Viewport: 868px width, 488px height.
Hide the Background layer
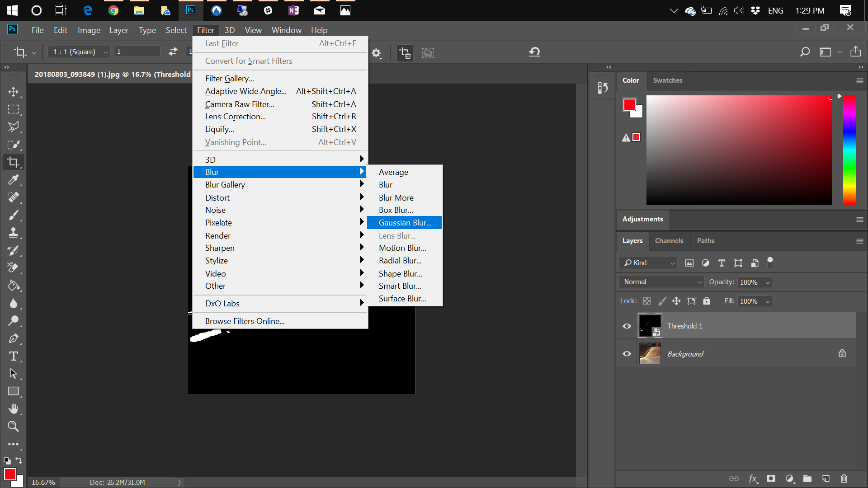tap(627, 354)
